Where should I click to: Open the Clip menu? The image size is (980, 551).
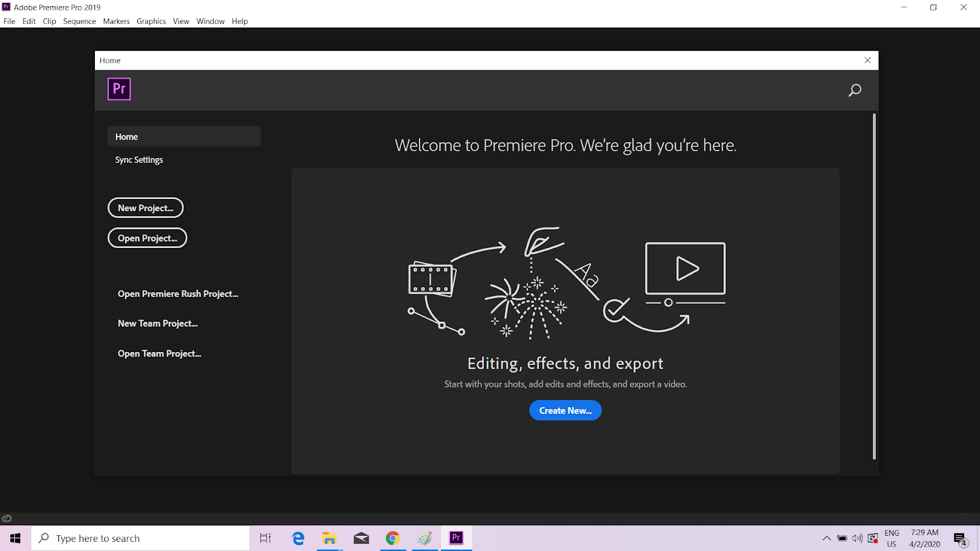(x=50, y=21)
